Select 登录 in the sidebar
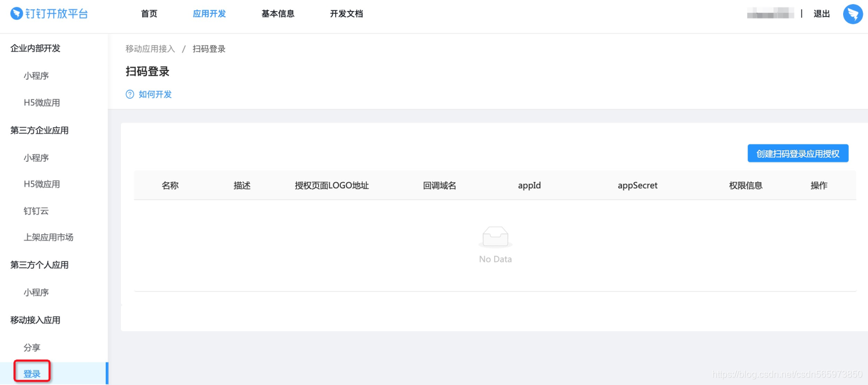Viewport: 868px width, 385px height. (x=32, y=372)
